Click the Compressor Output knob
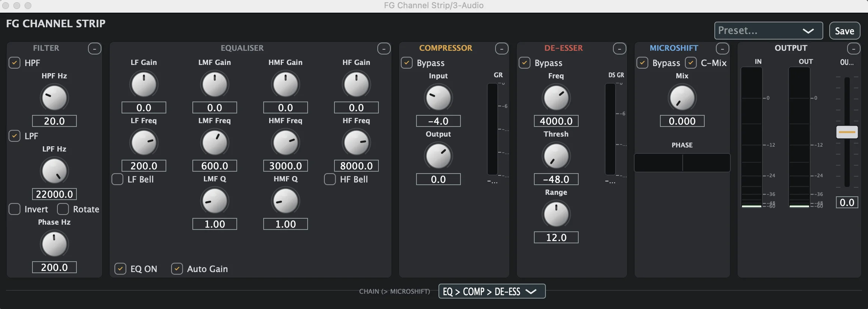This screenshot has width=868, height=309. point(438,156)
